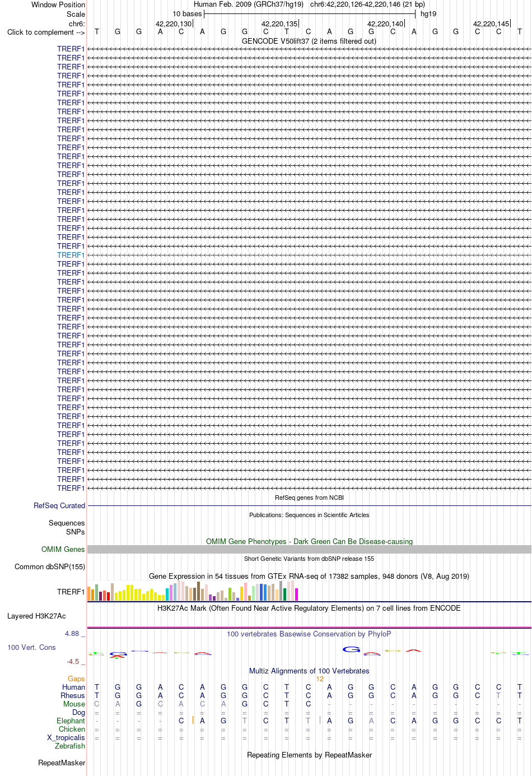Screen dimensions: 532x776
Task: Select the light-blue highlighted TRERF1 transcript line
Action: click(309, 255)
